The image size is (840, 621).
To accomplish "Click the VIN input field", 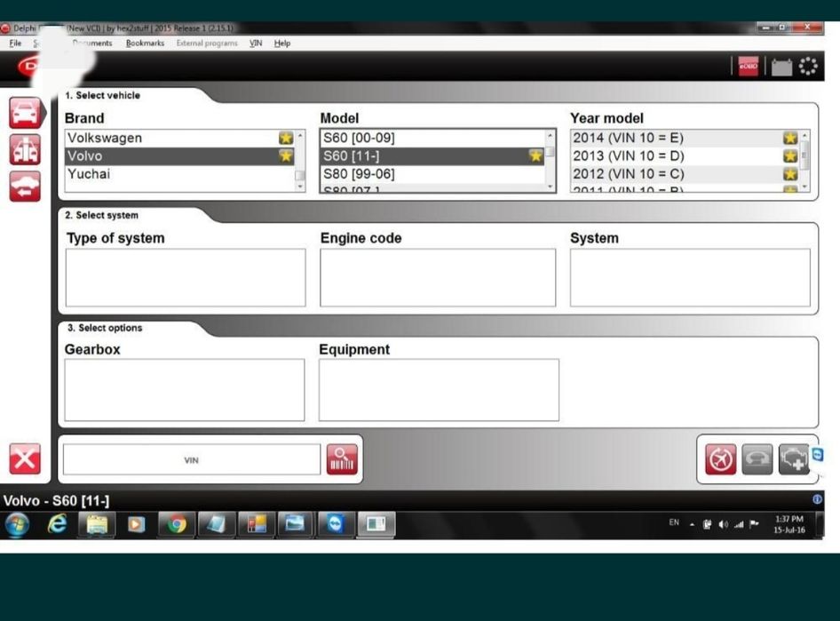I will (x=192, y=459).
